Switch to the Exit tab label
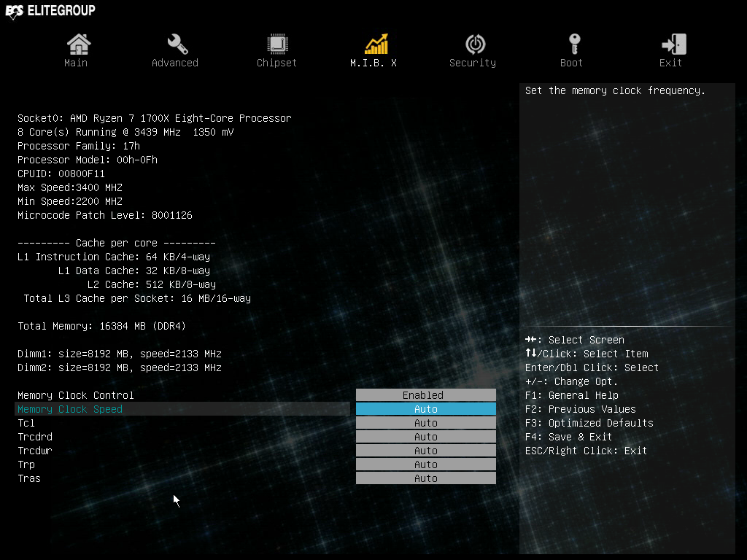This screenshot has width=747, height=560. click(x=670, y=63)
